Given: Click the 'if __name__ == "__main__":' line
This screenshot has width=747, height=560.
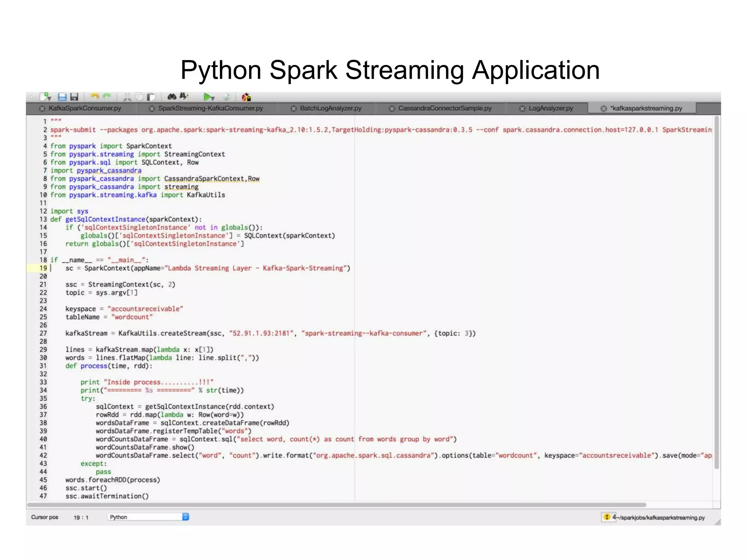Looking at the screenshot, I should coord(99,260).
